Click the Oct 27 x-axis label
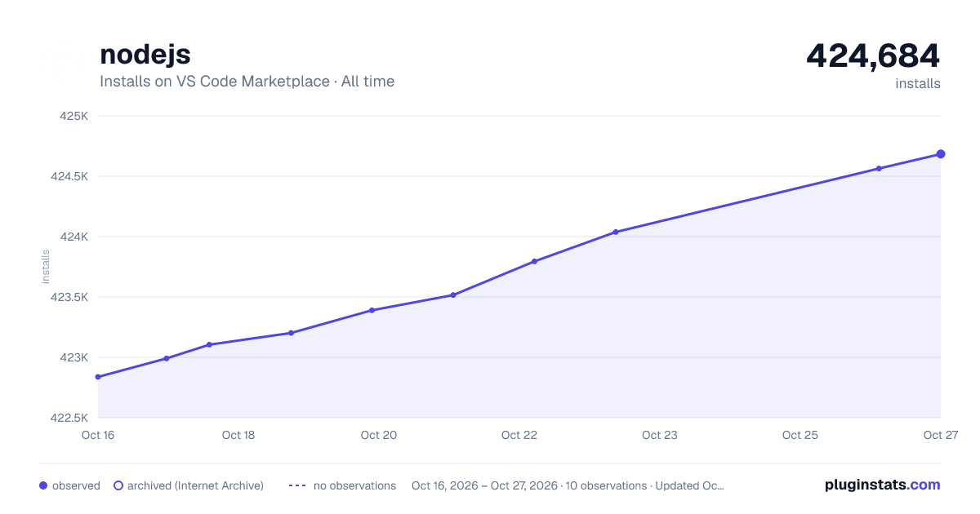This screenshot has height=514, width=980. coord(940,435)
